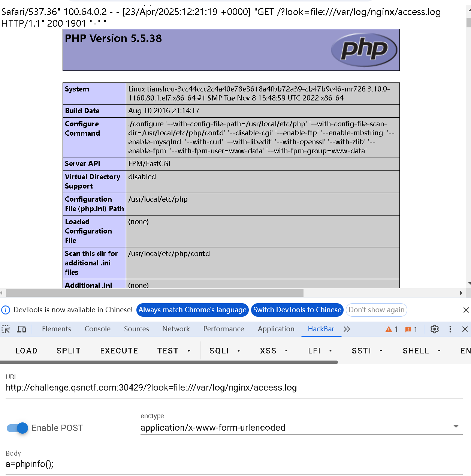Toggle the Enable POST switch

point(17,428)
